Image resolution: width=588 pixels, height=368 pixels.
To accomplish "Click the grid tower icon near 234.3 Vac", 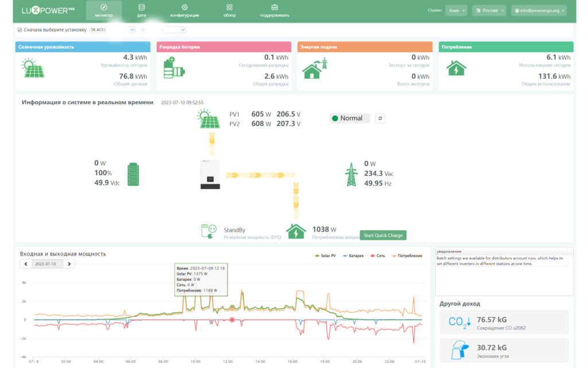I will pyautogui.click(x=351, y=174).
